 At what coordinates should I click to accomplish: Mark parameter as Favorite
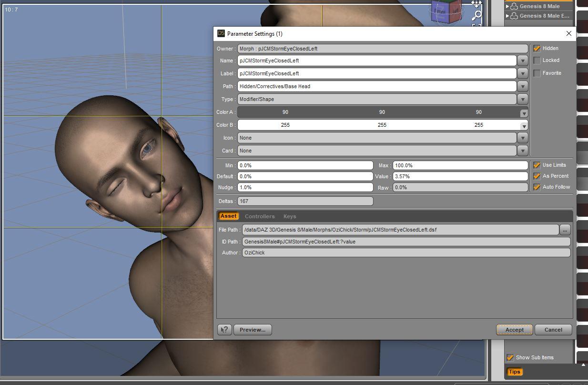click(x=537, y=73)
